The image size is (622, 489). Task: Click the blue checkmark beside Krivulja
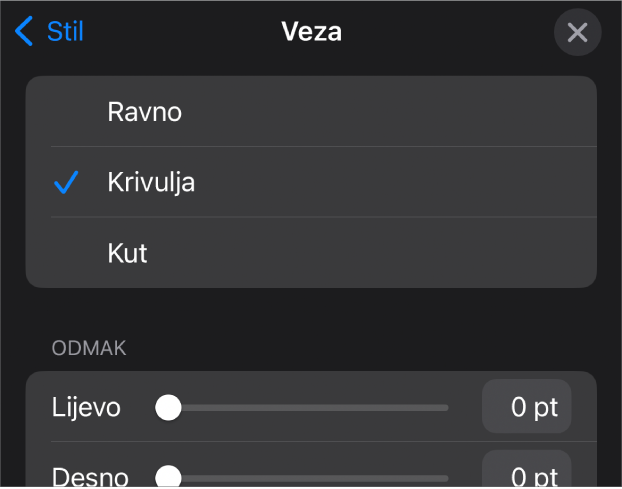coord(66,183)
